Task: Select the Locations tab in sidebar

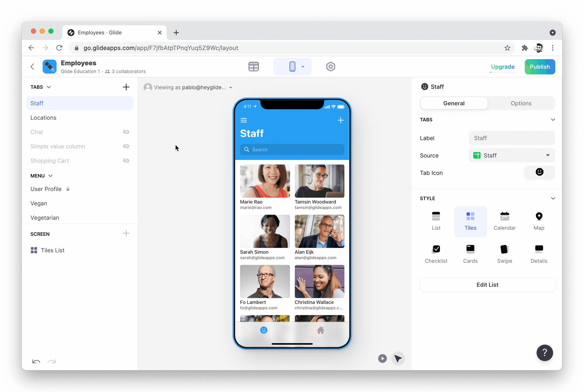Action: pos(43,117)
